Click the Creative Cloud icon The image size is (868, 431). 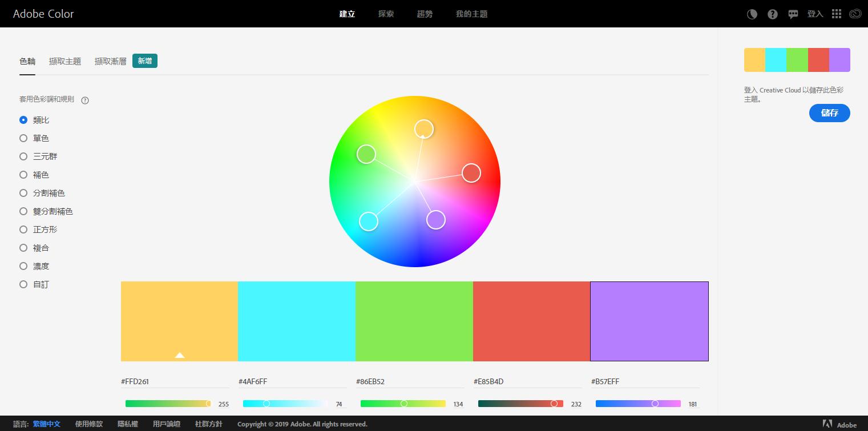(x=855, y=14)
